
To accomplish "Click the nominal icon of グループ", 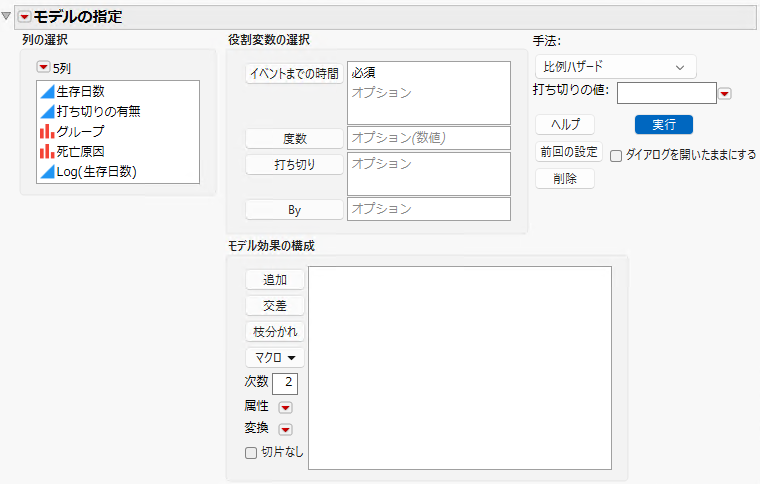I will click(x=48, y=132).
